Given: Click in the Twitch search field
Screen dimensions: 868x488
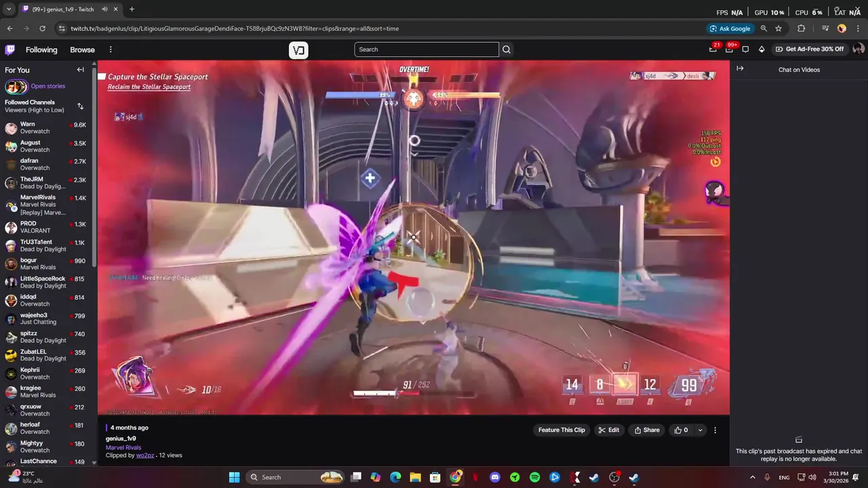Looking at the screenshot, I should [426, 49].
